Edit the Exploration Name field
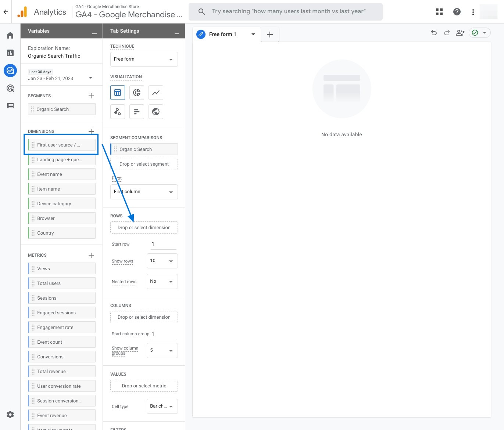Viewport: 504px width, 430px height. point(54,56)
